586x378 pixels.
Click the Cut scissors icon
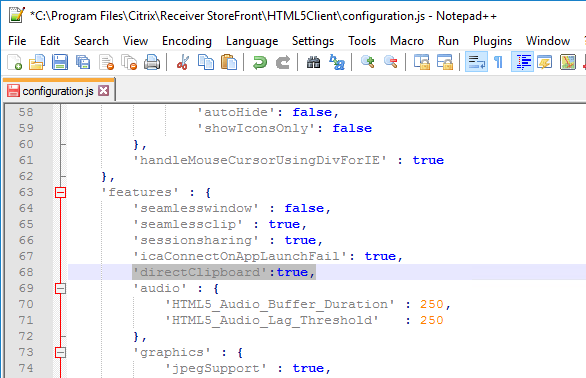coord(183,62)
